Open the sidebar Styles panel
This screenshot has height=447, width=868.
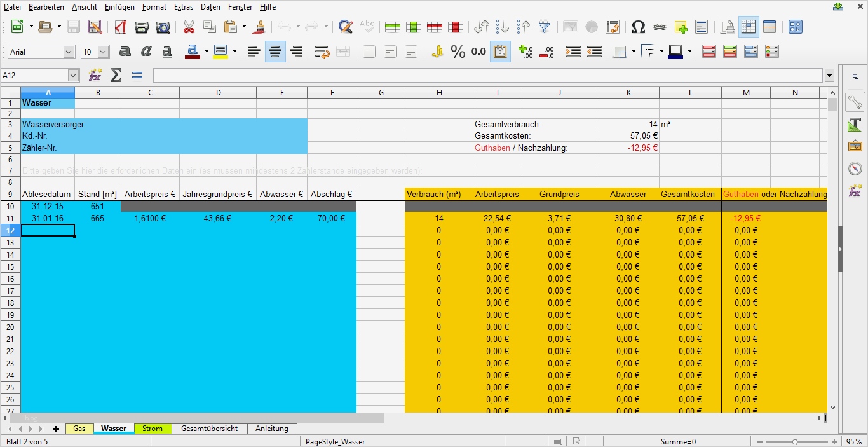(855, 123)
